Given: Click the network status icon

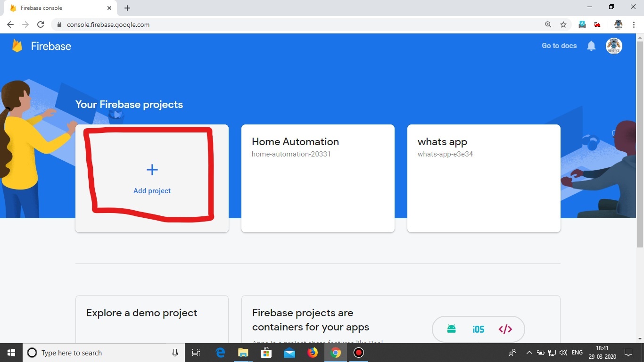Looking at the screenshot, I should point(552,353).
